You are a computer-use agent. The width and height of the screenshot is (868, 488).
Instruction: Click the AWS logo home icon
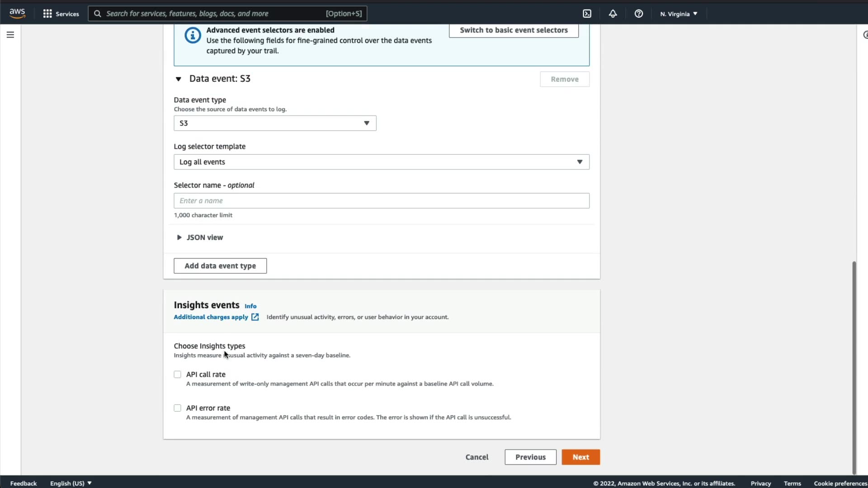[17, 14]
